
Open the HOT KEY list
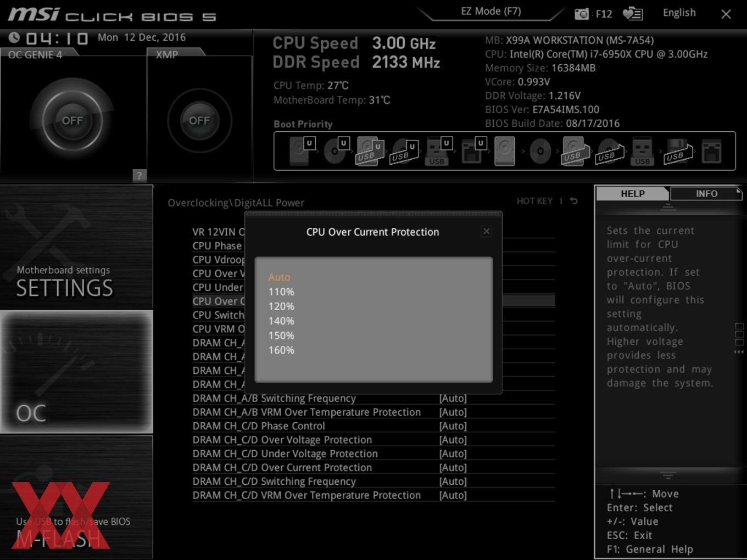pos(534,201)
